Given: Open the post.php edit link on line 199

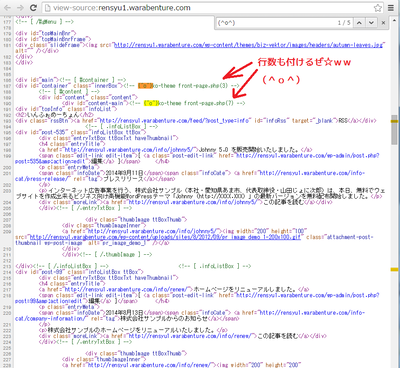Looking at the screenshot, I should pyautogui.click(x=197, y=158).
